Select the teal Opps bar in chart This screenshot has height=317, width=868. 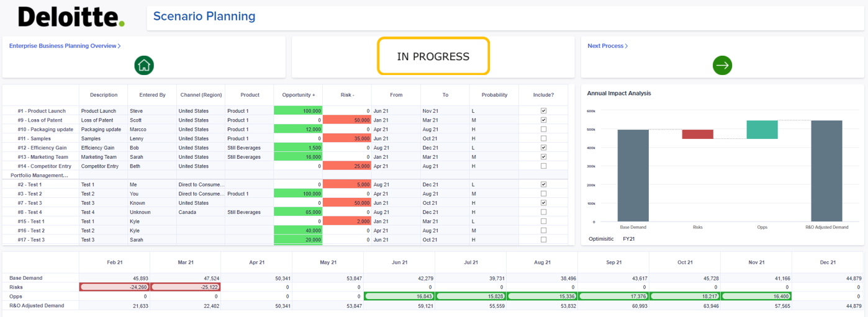click(x=762, y=130)
